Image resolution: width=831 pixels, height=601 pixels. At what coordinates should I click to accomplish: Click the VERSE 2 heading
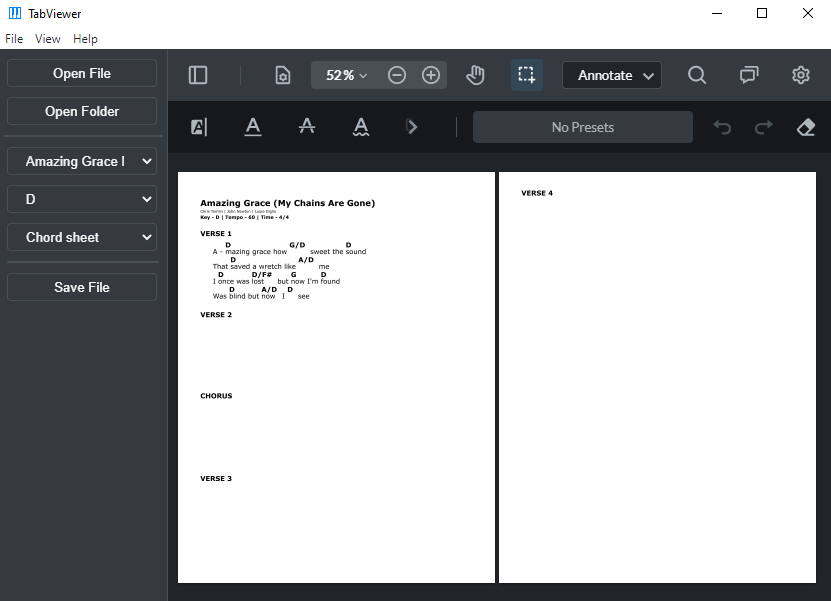[216, 315]
